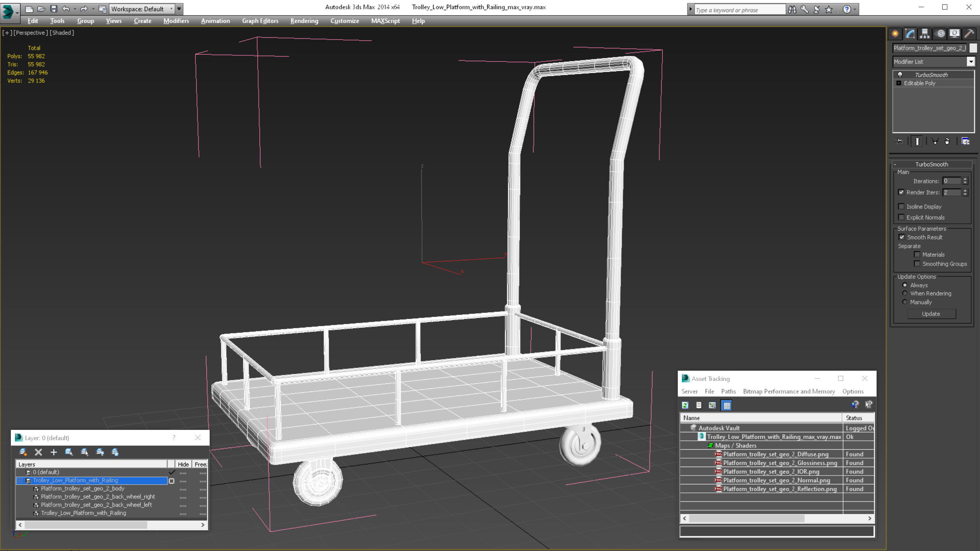Click the Create New Layer plus icon
980x551 pixels.
pyautogui.click(x=54, y=452)
